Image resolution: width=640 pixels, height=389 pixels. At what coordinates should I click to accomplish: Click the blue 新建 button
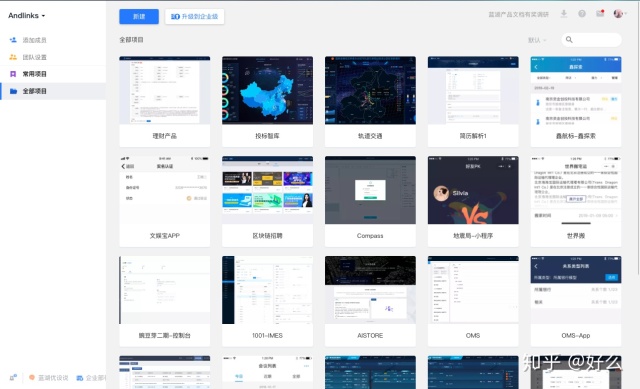click(x=139, y=16)
